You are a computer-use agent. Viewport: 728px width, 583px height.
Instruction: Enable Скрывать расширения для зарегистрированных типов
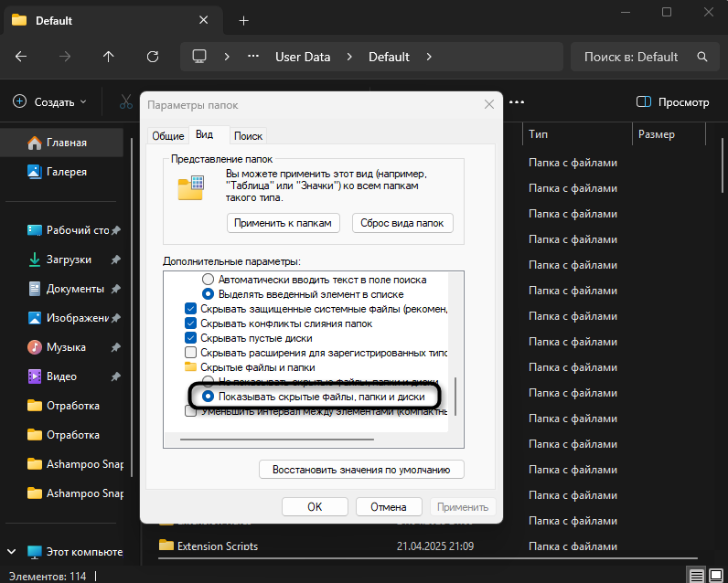click(x=191, y=353)
